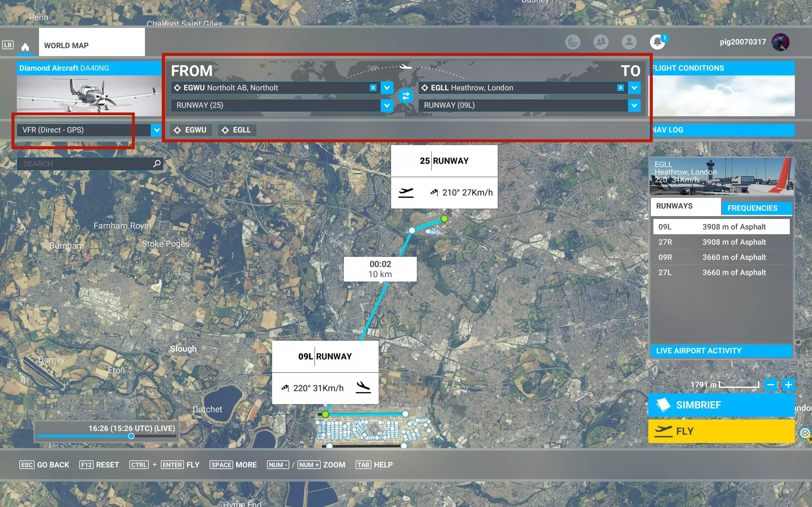The height and width of the screenshot is (507, 812).
Task: Open the pig20070317 profile avatar
Action: coord(780,42)
